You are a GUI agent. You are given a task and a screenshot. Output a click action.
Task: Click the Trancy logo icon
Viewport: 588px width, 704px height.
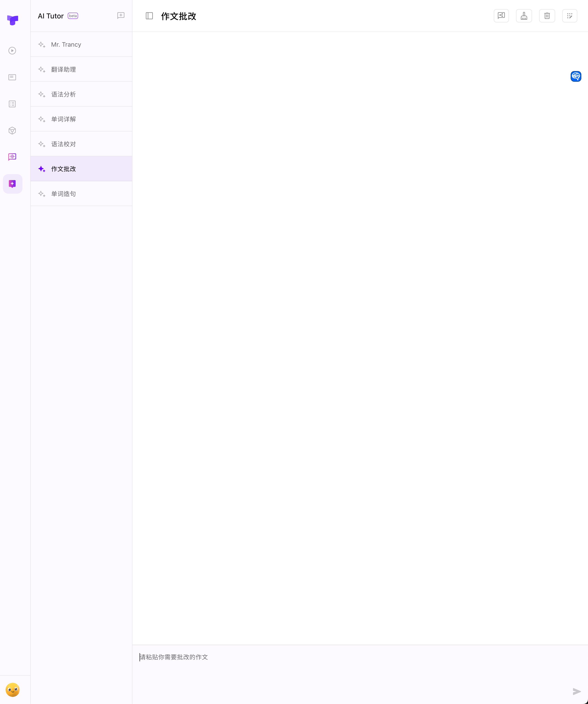point(13,20)
